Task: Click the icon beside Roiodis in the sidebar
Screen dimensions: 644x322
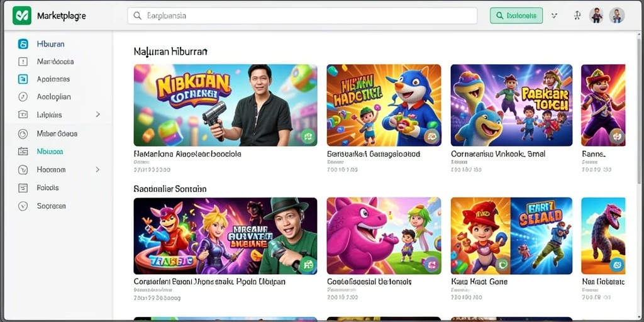Action: tap(23, 187)
